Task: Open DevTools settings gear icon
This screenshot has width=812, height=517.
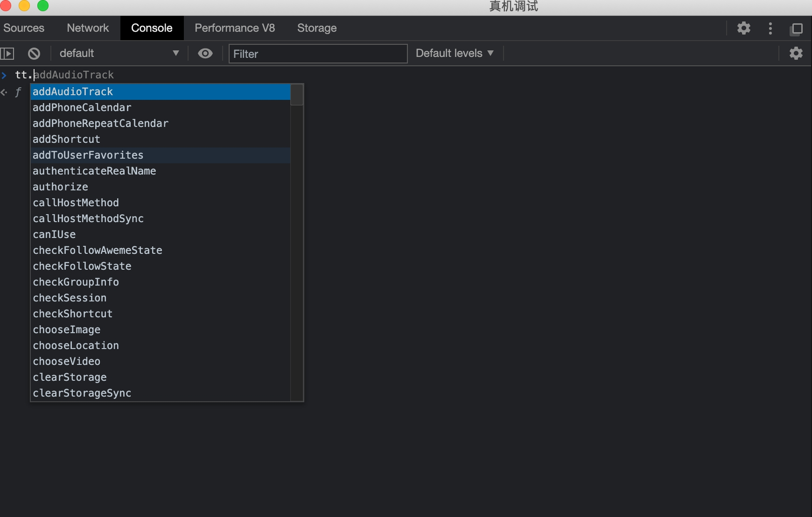Action: tap(743, 28)
